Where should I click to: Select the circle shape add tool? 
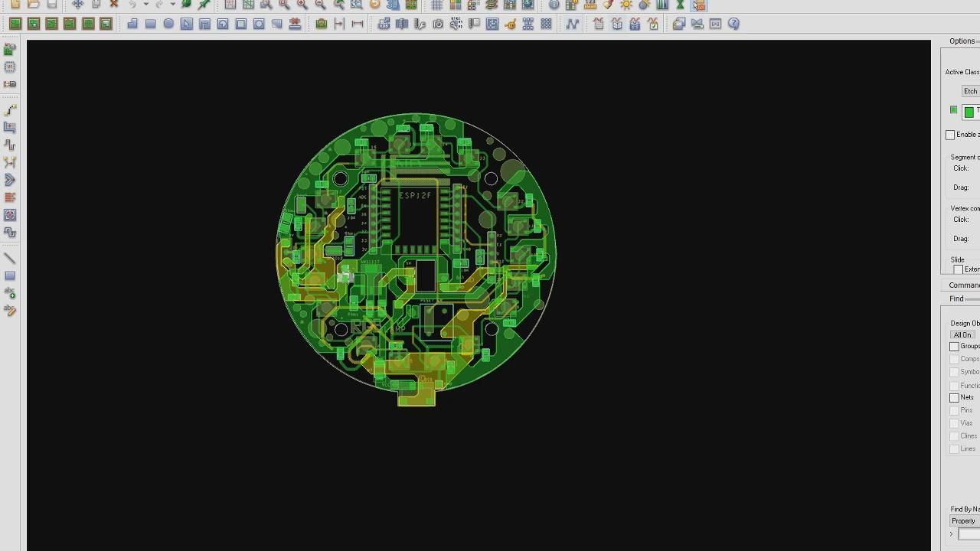[x=168, y=24]
